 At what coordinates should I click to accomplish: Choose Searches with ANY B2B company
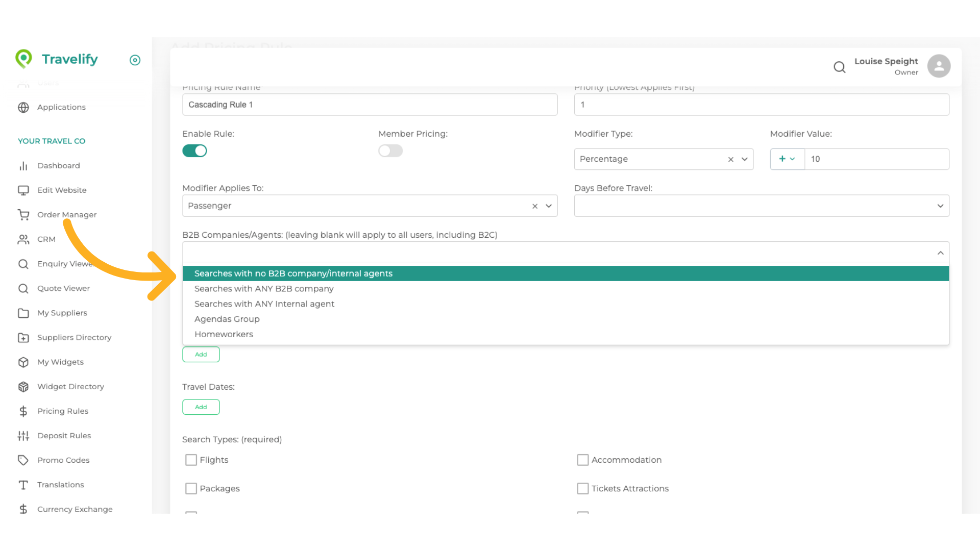point(264,288)
